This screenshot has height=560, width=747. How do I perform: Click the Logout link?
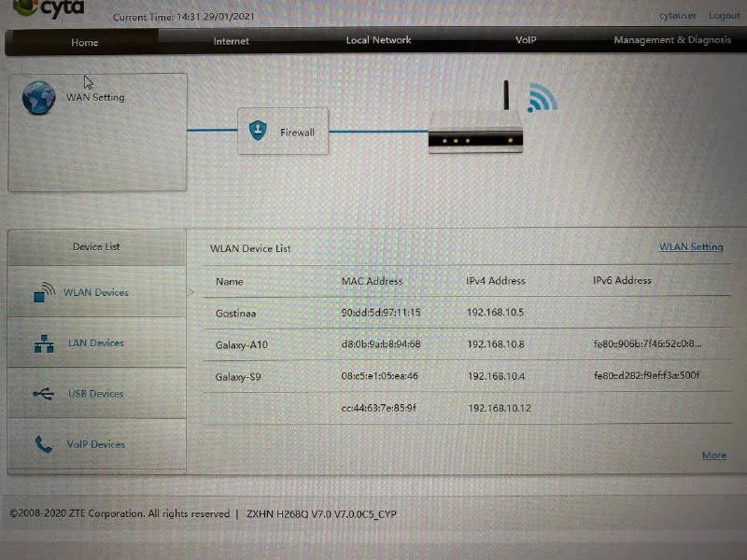point(724,16)
